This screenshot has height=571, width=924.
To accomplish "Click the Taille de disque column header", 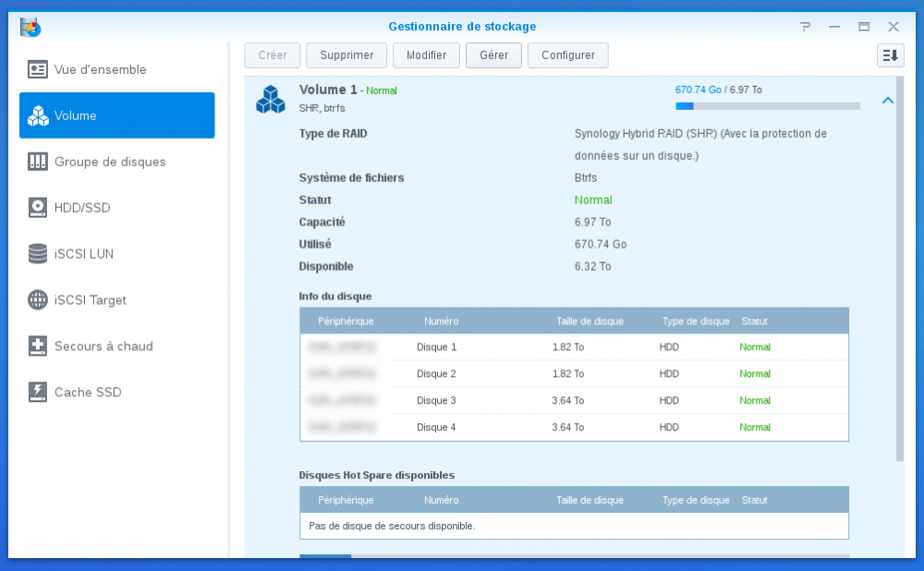I will click(x=590, y=322).
